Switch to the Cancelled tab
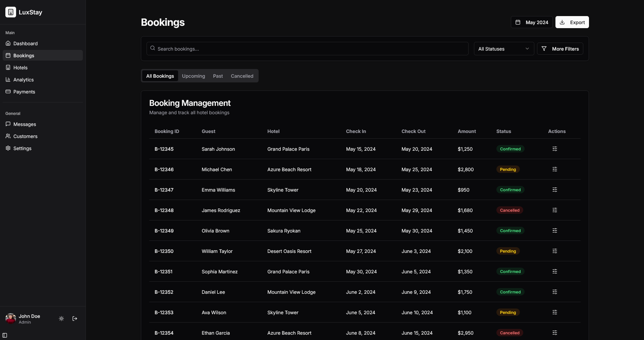The image size is (644, 340). pos(242,76)
